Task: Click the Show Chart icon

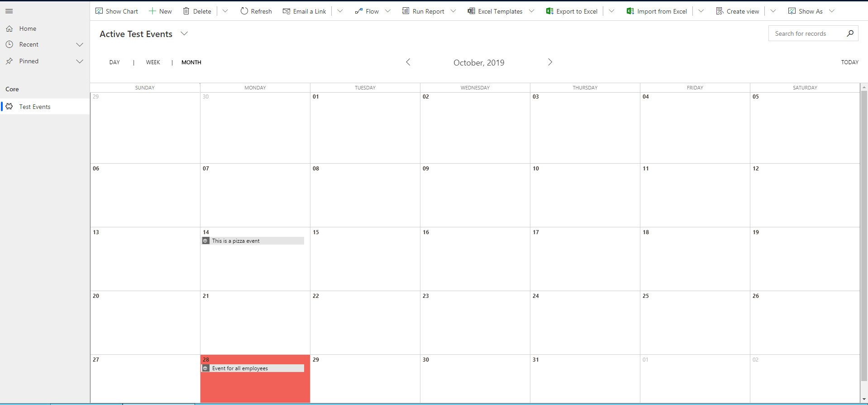Action: click(x=99, y=11)
